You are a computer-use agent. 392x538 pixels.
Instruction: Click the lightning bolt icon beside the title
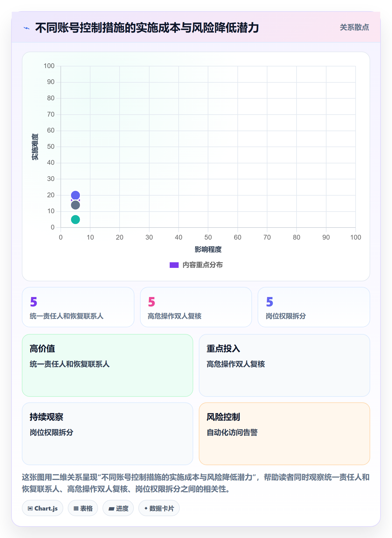[x=27, y=28]
